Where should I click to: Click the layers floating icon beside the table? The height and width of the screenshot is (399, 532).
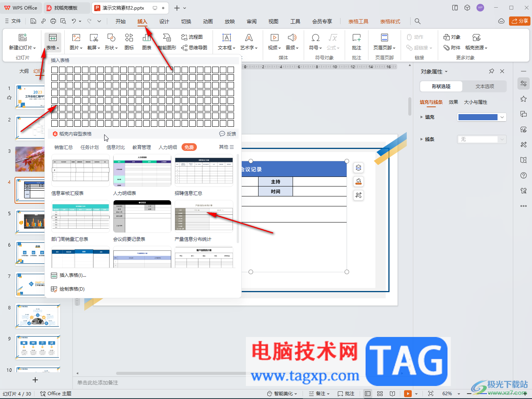tap(358, 168)
